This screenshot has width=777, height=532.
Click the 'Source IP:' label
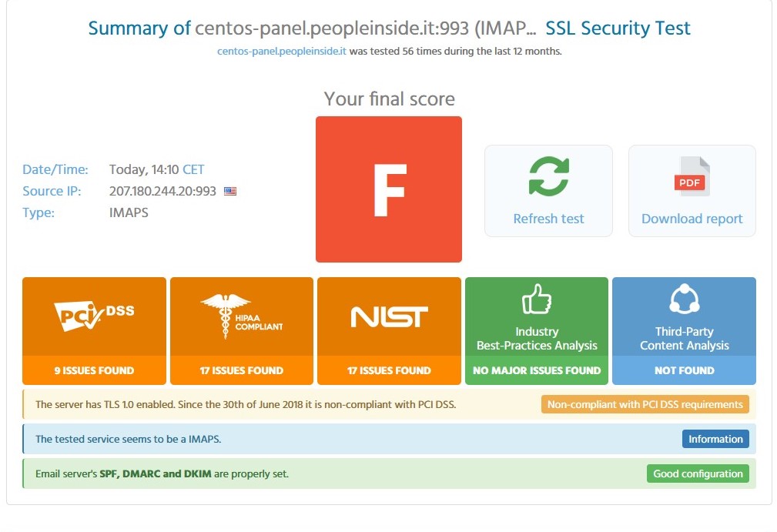[52, 191]
